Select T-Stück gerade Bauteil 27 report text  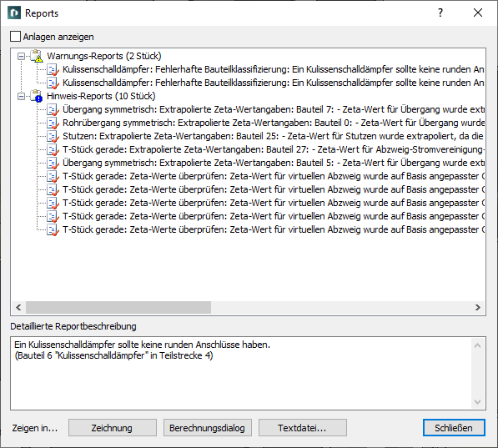pyautogui.click(x=274, y=149)
